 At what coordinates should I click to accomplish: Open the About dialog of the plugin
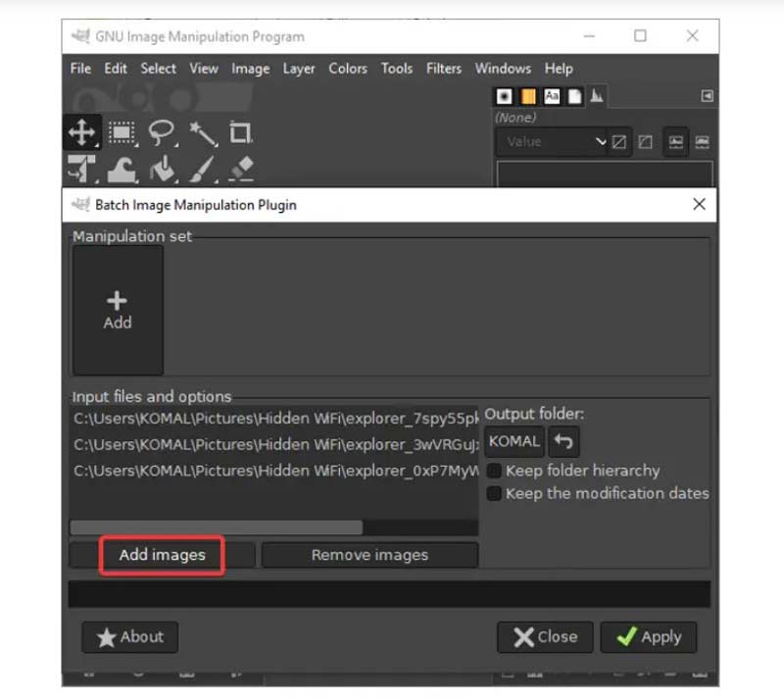pyautogui.click(x=130, y=637)
